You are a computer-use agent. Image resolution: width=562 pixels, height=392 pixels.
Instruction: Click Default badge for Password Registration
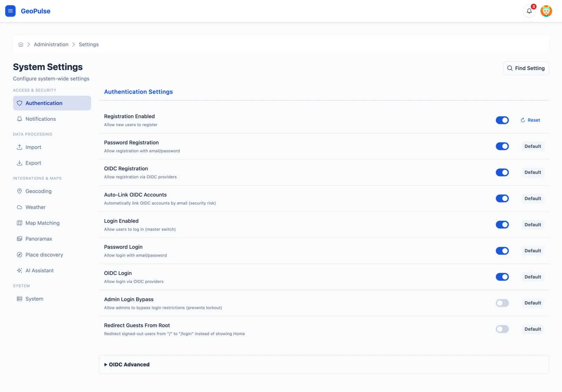pos(533,146)
